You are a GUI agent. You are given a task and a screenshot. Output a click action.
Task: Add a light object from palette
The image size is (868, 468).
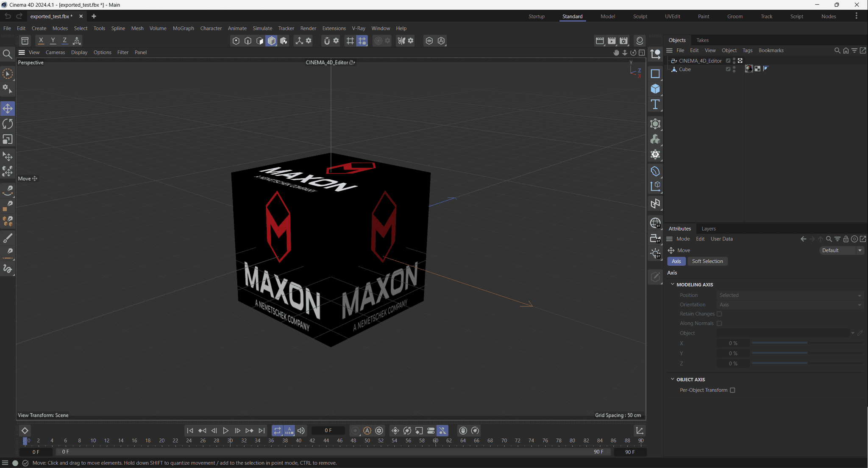click(655, 253)
